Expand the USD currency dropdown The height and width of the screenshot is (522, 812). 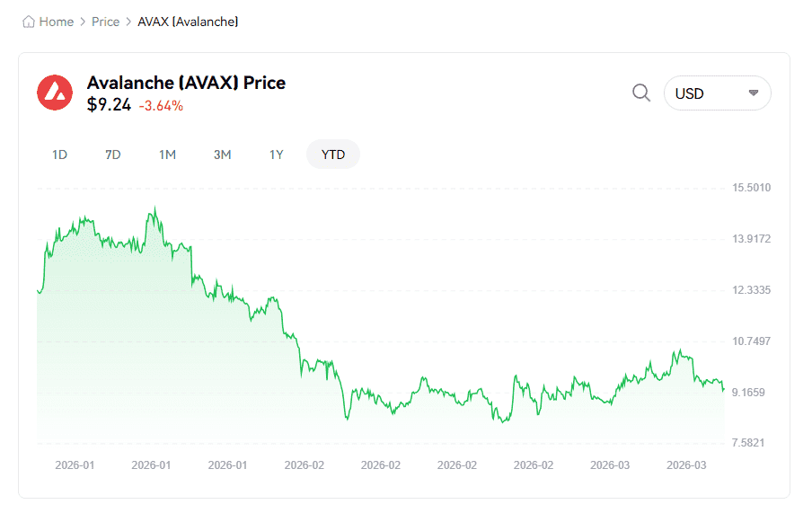[x=717, y=93]
